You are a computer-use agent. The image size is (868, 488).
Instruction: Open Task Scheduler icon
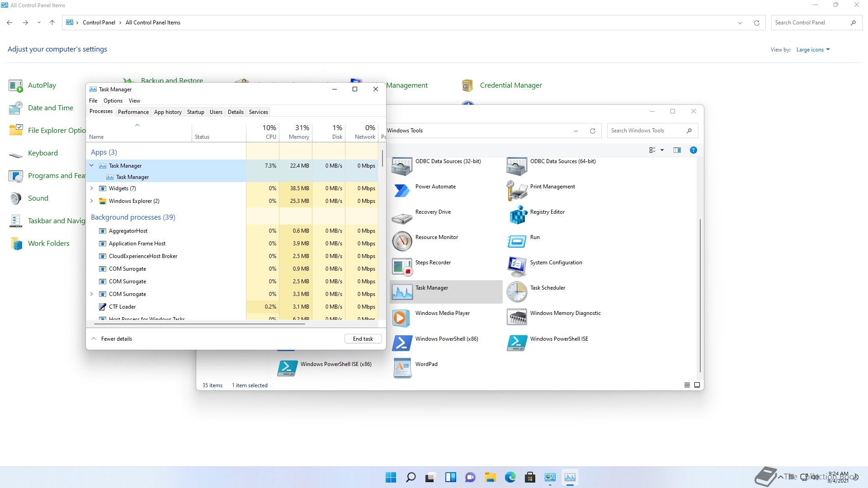517,292
